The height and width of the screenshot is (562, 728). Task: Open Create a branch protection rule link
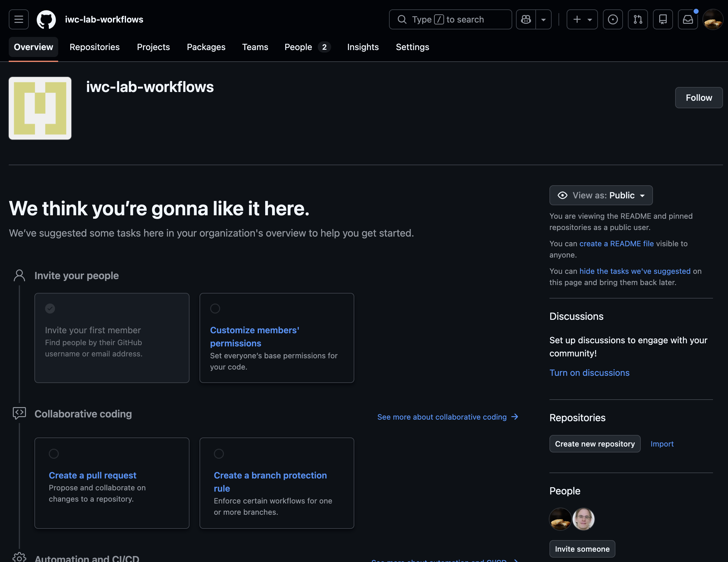click(x=270, y=482)
